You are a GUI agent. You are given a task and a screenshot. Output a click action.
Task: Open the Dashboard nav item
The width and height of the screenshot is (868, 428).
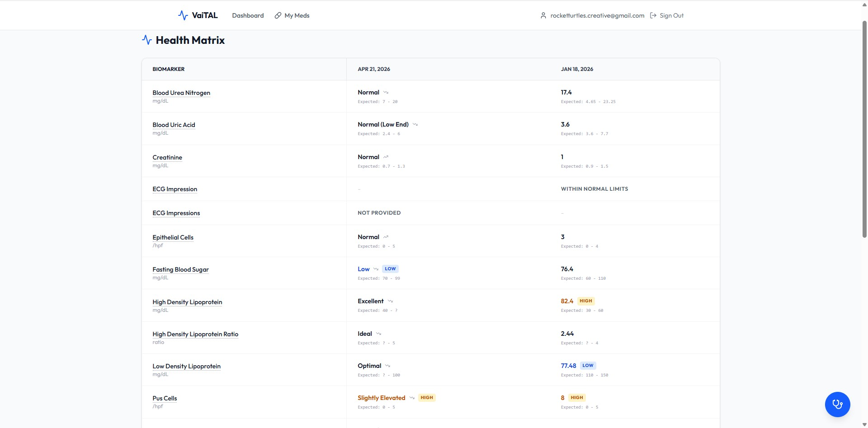click(248, 15)
